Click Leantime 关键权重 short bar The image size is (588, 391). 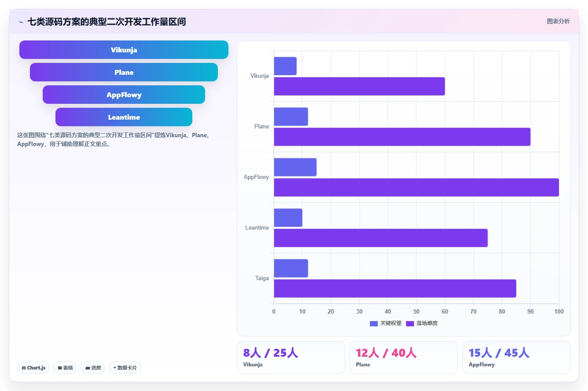pos(288,218)
